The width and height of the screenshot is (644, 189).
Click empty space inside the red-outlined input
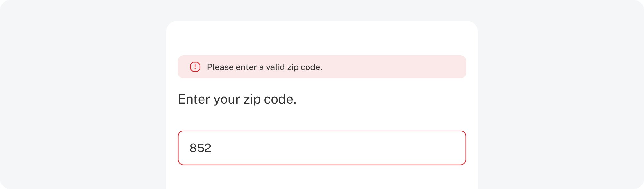354,148
